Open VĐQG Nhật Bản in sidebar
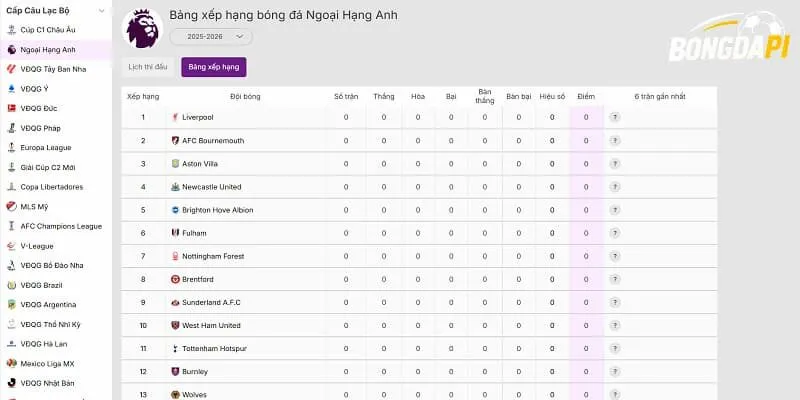Image resolution: width=800 pixels, height=400 pixels. pos(48,383)
